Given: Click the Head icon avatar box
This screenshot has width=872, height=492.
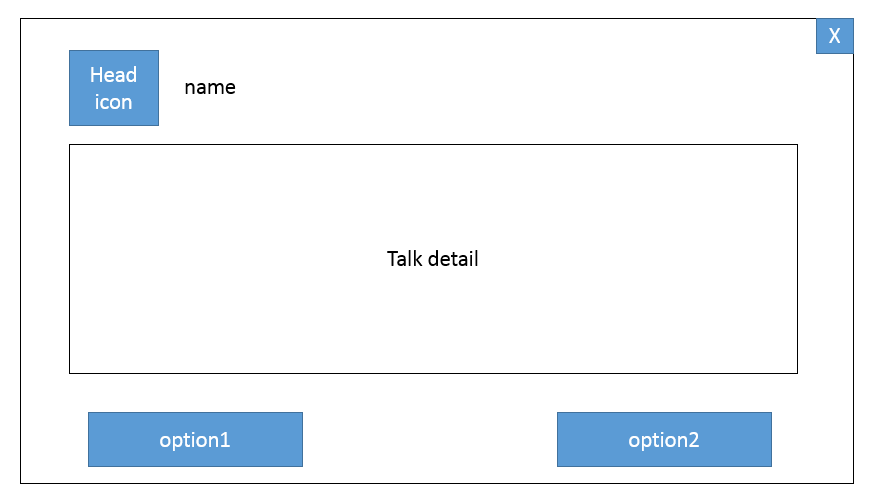Looking at the screenshot, I should point(114,88).
